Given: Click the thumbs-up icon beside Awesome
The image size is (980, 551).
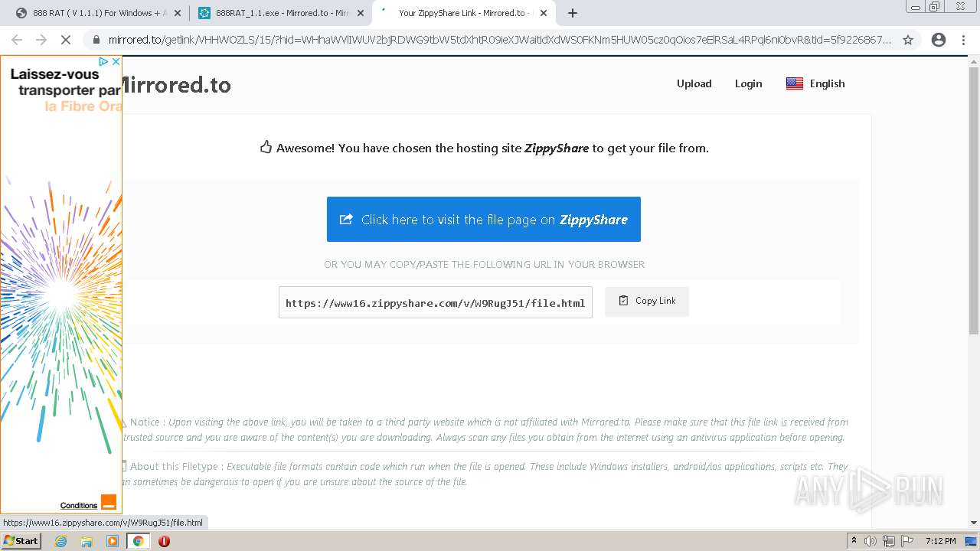Looking at the screenshot, I should tap(266, 147).
